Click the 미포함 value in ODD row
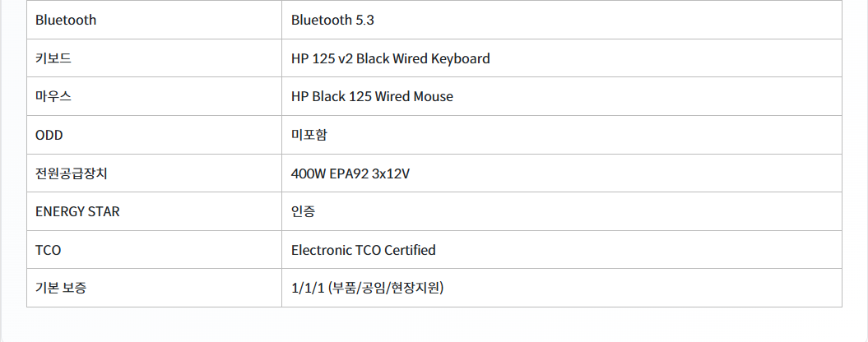Screen dimensions: 868x342 (x=309, y=135)
